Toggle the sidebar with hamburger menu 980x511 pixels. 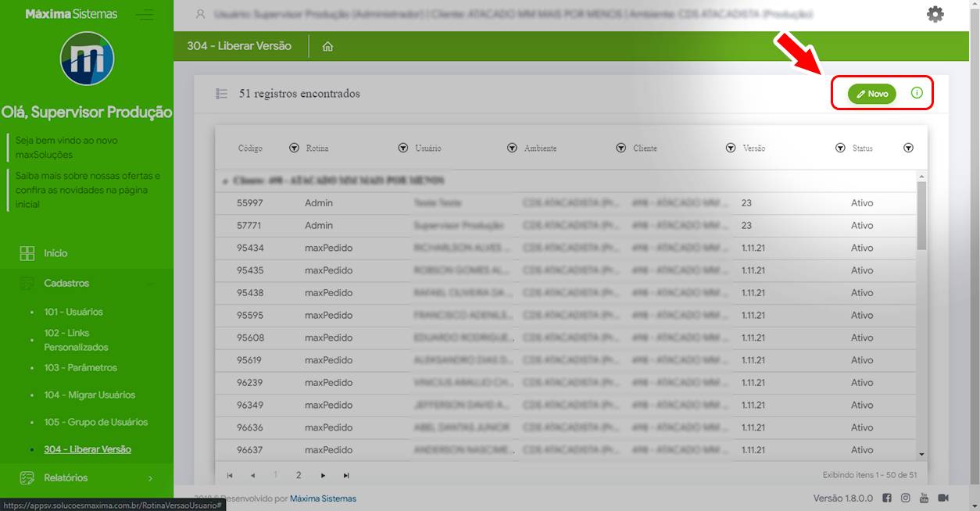144,14
